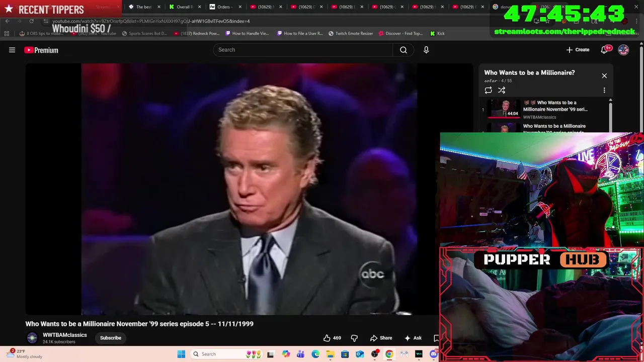Open bookmarks bar apps grid icon
644x362 pixels.
[7, 34]
